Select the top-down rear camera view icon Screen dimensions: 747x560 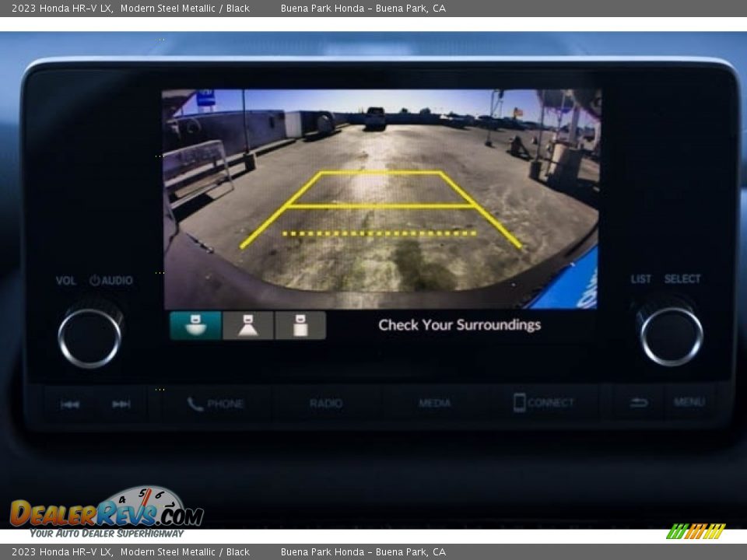pos(300,325)
